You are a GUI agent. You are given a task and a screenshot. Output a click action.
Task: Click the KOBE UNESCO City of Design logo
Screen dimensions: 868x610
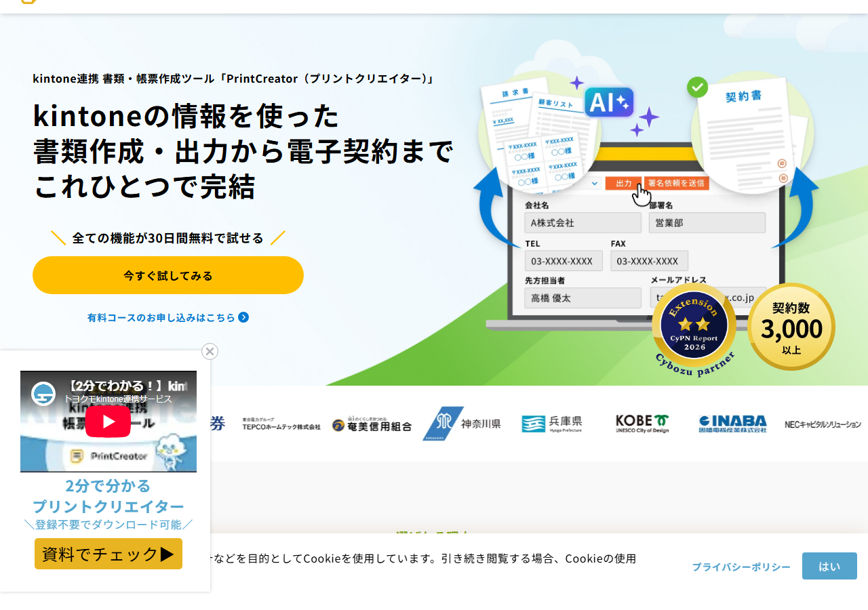[x=642, y=424]
